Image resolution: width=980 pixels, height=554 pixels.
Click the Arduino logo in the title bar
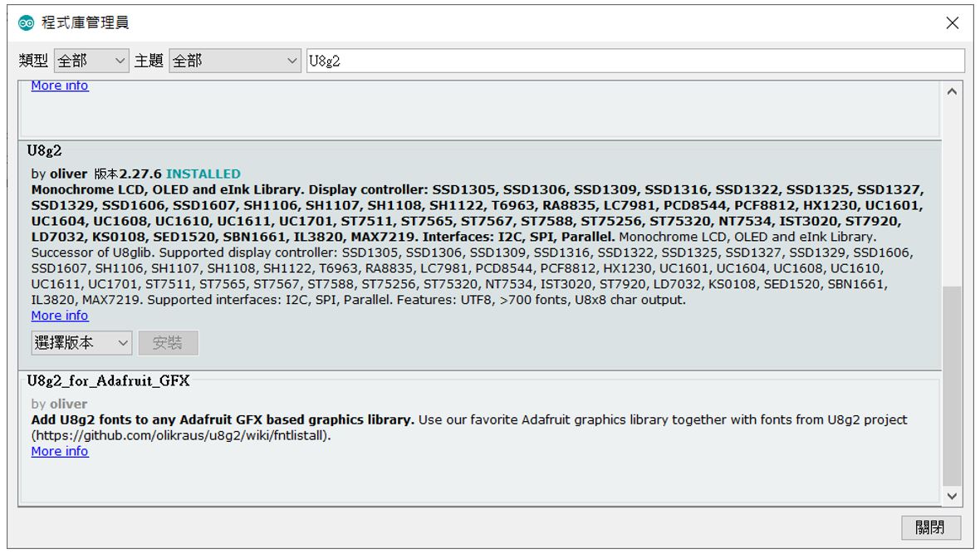point(27,23)
